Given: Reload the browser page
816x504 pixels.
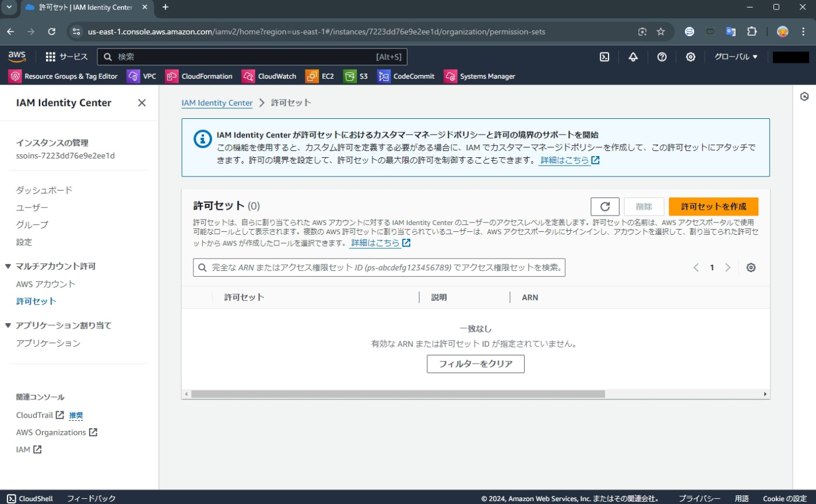Looking at the screenshot, I should click(x=51, y=31).
